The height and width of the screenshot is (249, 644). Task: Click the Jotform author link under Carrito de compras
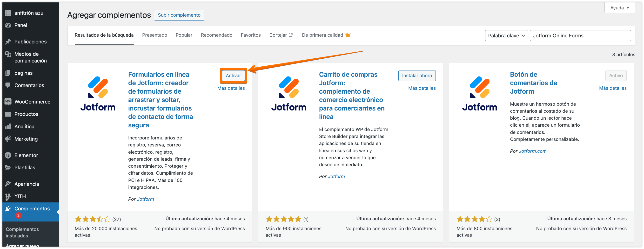coord(336,176)
